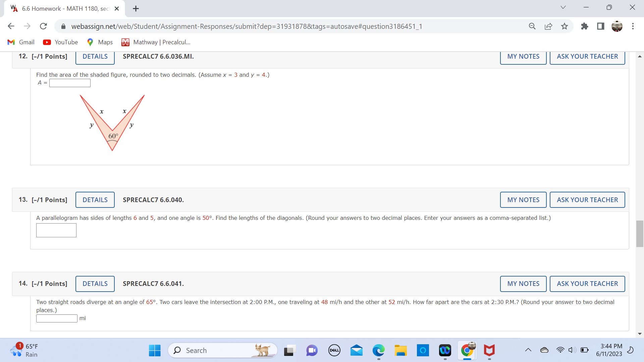Expand the tab search chevron
The height and width of the screenshot is (362, 644).
pyautogui.click(x=563, y=7)
